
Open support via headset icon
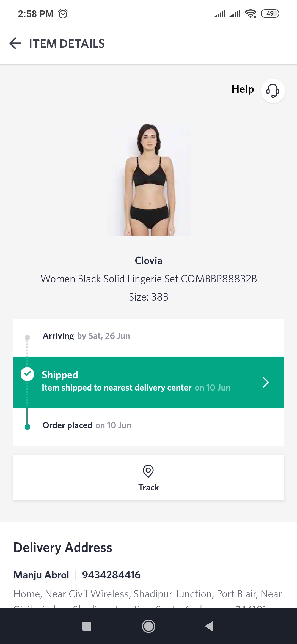click(273, 91)
